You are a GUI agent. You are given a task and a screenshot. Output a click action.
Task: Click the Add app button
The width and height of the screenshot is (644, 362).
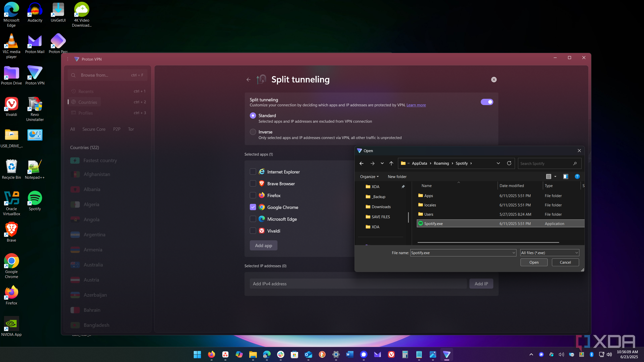(263, 245)
